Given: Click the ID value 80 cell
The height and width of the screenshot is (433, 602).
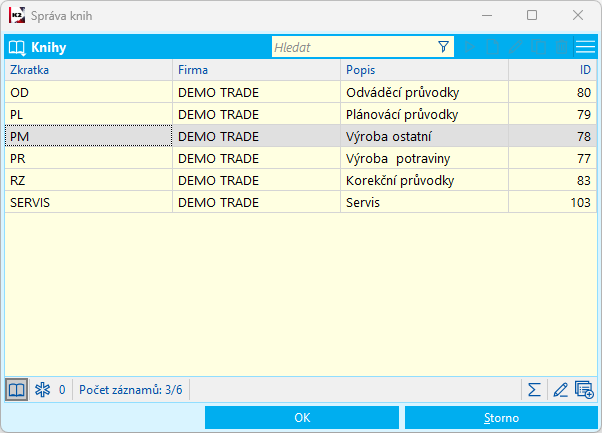Looking at the screenshot, I should (x=552, y=92).
